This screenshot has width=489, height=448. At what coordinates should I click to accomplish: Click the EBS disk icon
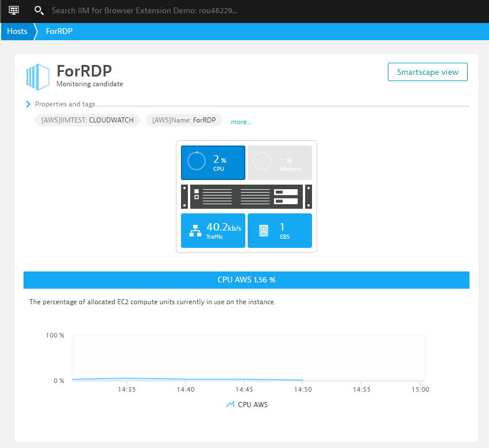(x=263, y=231)
